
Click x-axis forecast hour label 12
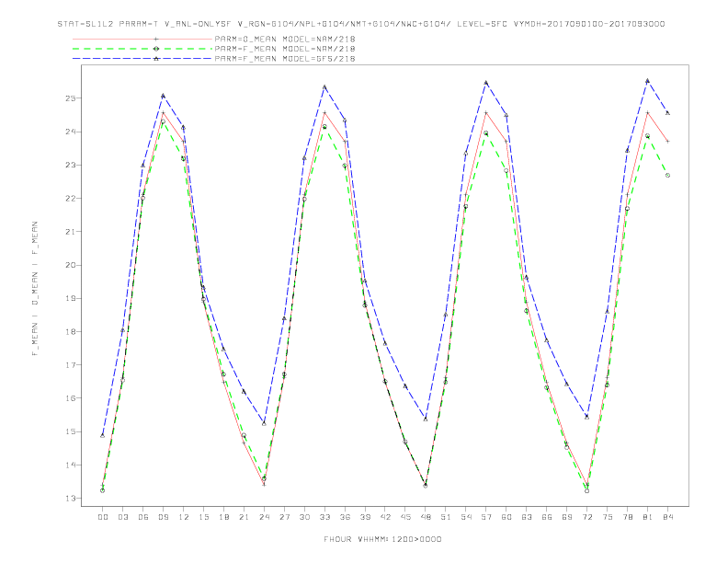184,517
